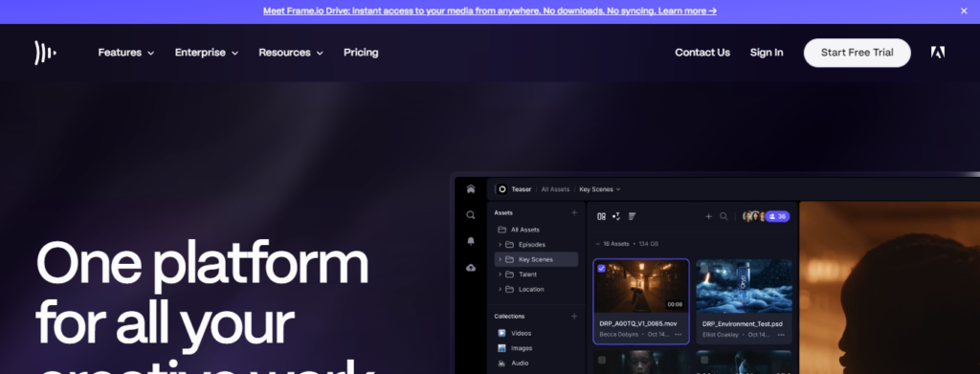Select the Location folder label
Screen dimensions: 980x374
(x=531, y=290)
